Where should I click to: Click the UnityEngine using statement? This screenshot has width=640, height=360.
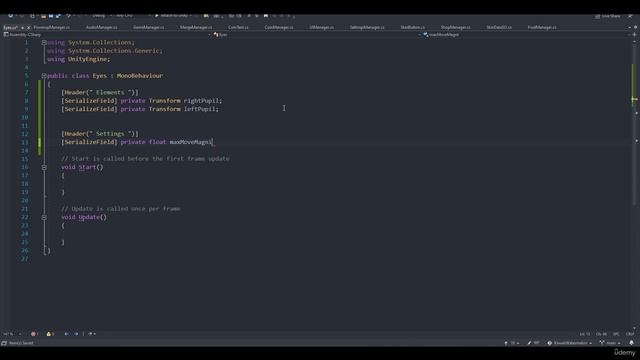[x=78, y=59]
